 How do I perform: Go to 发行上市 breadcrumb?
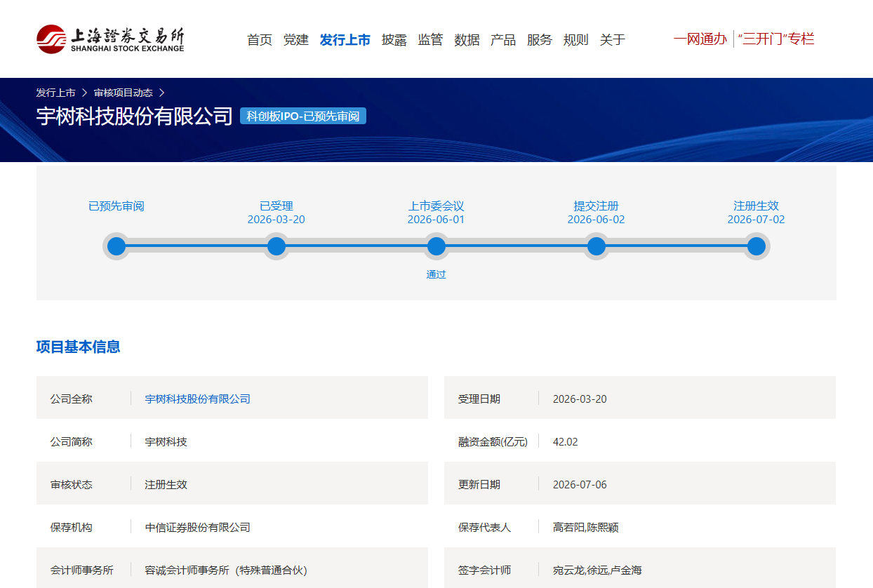pyautogui.click(x=56, y=93)
